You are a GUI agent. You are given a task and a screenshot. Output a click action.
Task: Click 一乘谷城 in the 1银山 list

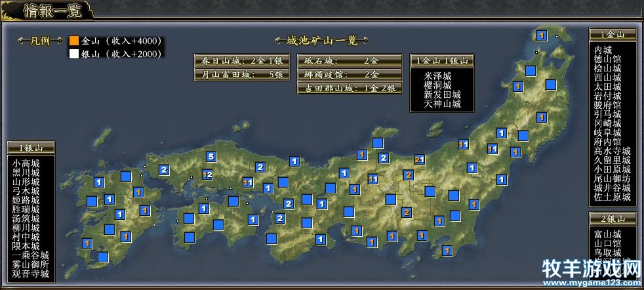point(31,255)
